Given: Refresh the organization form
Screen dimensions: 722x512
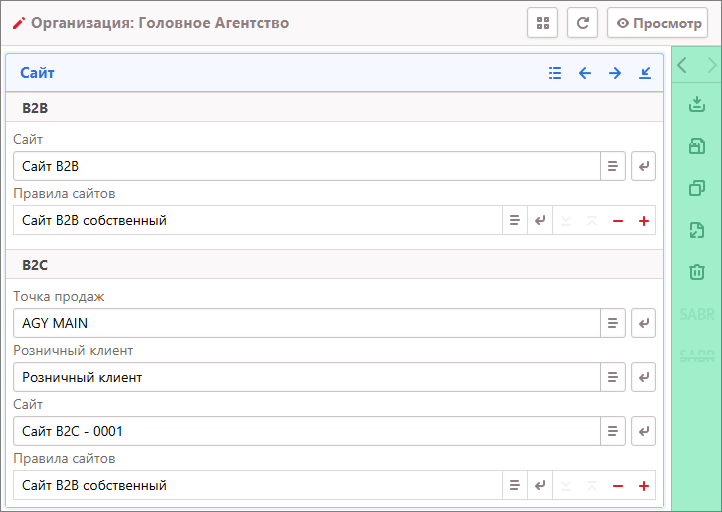Looking at the screenshot, I should pyautogui.click(x=582, y=23).
